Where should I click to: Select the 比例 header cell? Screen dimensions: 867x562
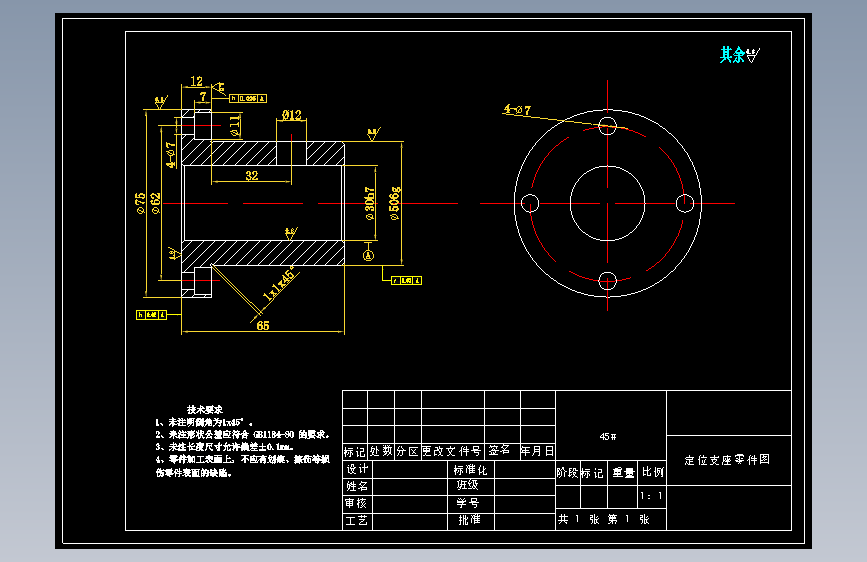[652, 472]
